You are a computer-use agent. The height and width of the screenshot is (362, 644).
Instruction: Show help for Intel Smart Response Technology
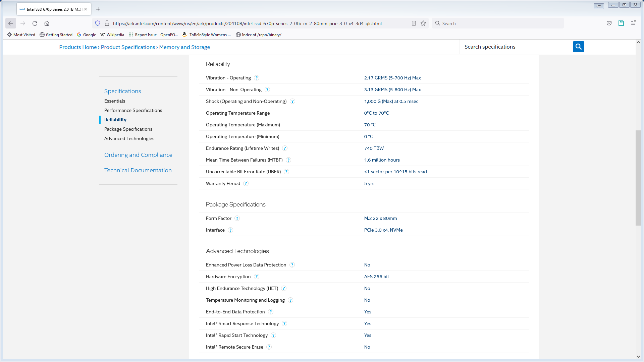point(284,324)
